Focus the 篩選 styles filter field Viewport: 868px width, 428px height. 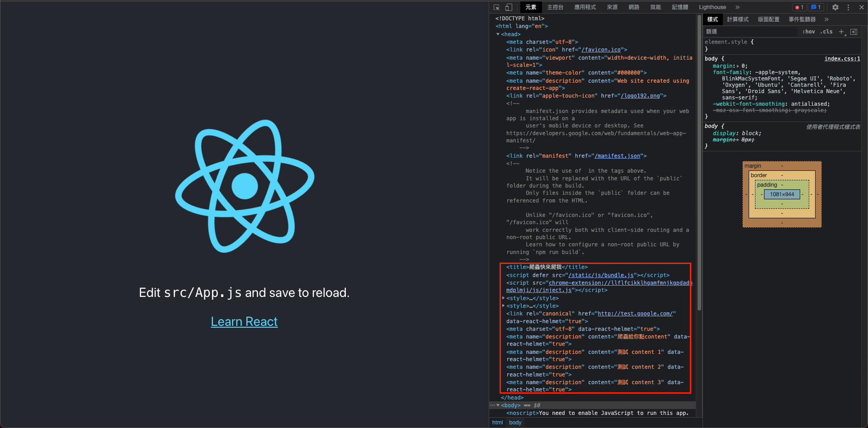click(x=750, y=32)
